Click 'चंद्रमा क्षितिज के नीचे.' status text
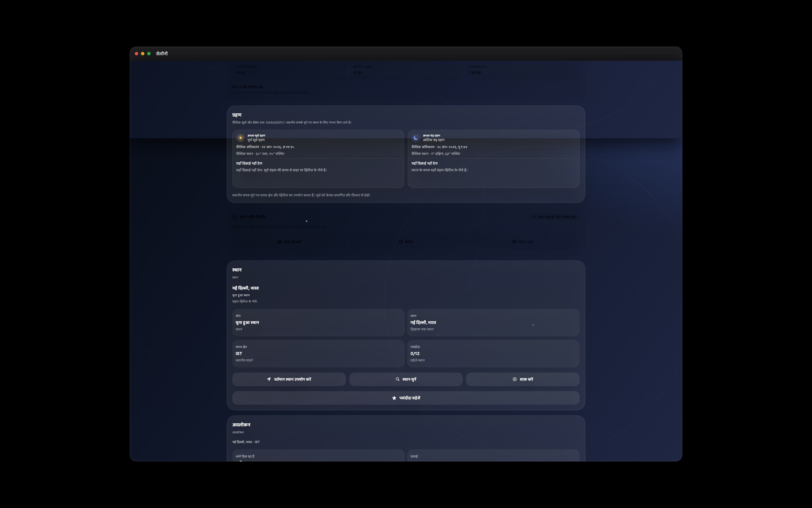 coord(245,301)
